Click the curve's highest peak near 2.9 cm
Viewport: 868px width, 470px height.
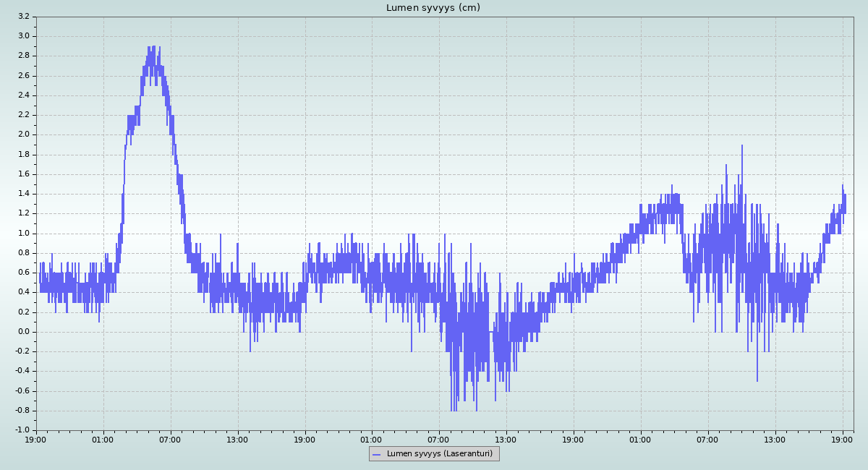[x=153, y=48]
